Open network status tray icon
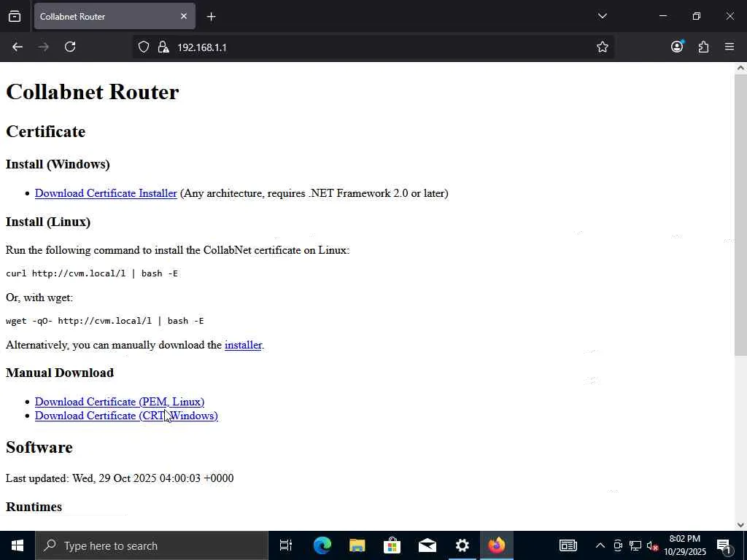 click(x=635, y=545)
